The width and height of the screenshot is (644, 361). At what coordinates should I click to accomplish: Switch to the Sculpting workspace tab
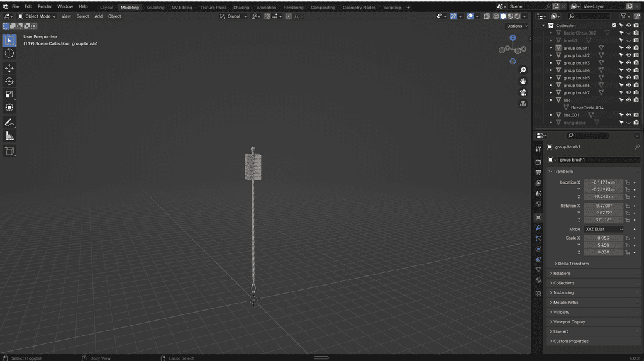[x=155, y=8]
